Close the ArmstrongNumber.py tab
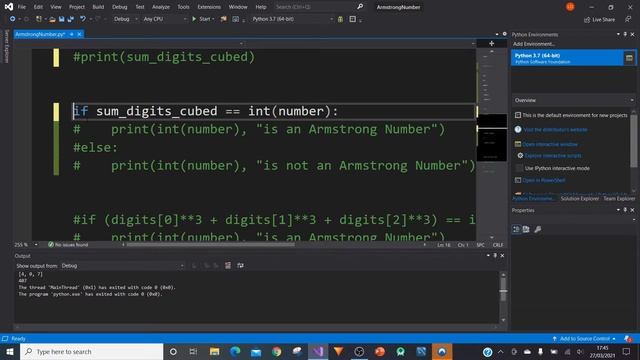Screen dimensions: 640x360 point(80,34)
